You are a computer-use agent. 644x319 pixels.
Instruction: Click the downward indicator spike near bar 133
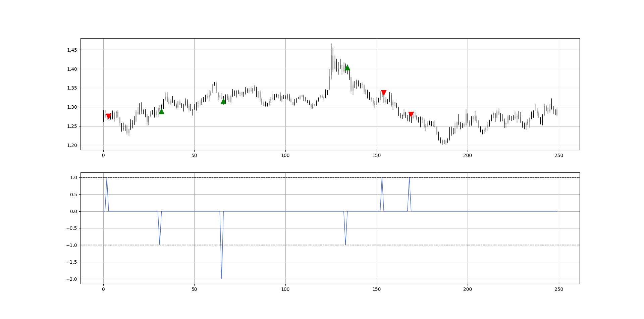pyautogui.click(x=345, y=228)
